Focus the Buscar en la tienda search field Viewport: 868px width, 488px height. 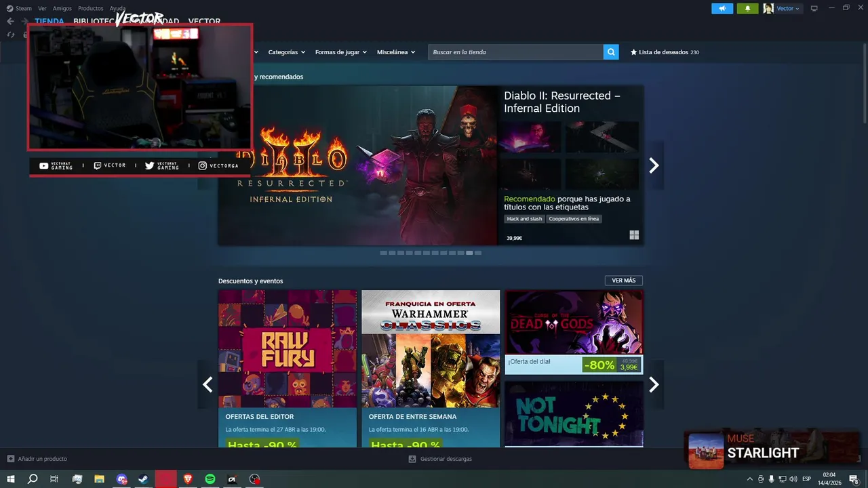pyautogui.click(x=515, y=52)
